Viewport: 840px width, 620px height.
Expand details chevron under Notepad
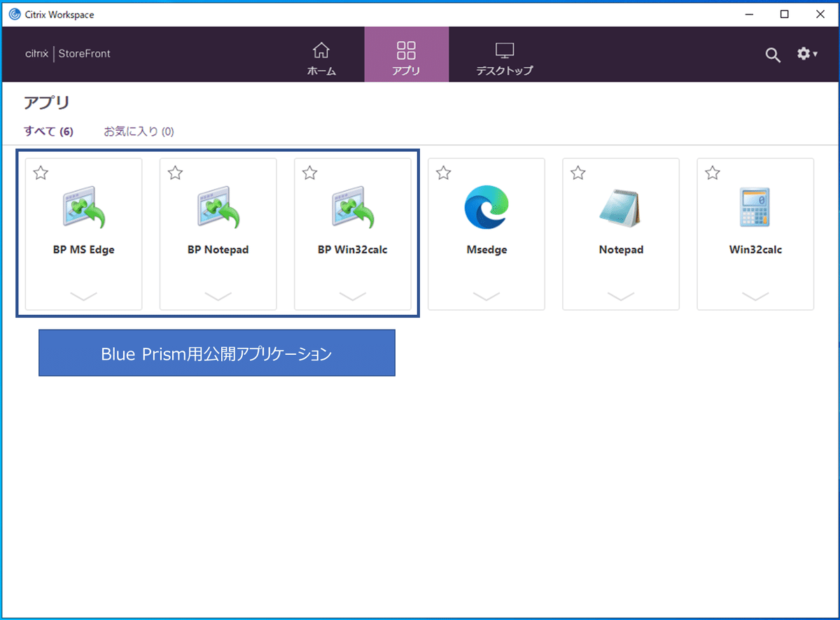coord(621,296)
